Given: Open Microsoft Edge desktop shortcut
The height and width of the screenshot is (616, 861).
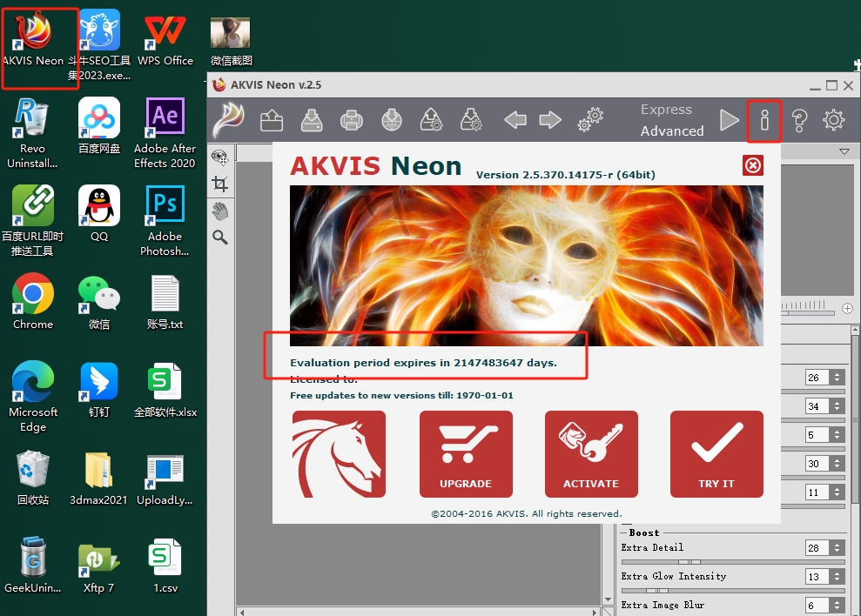Looking at the screenshot, I should (x=33, y=397).
